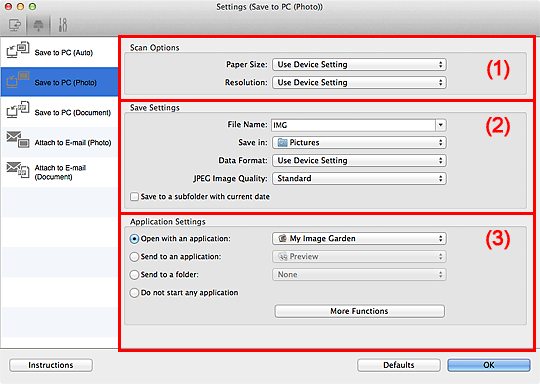Click the disabled Preview application dropdown

[x=359, y=257]
